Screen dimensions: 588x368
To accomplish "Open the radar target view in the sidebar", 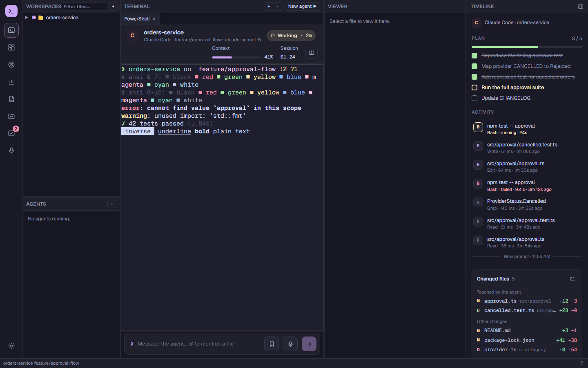I will point(11,65).
